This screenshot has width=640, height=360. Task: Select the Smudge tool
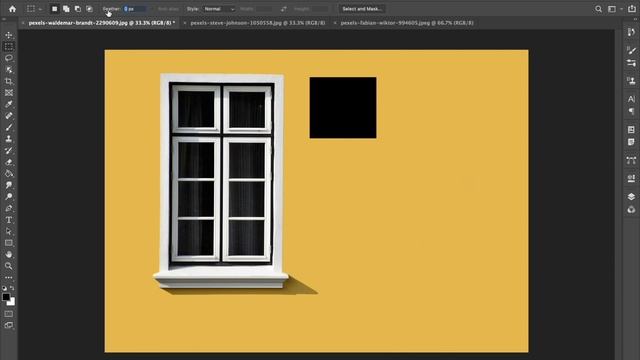tap(9, 185)
